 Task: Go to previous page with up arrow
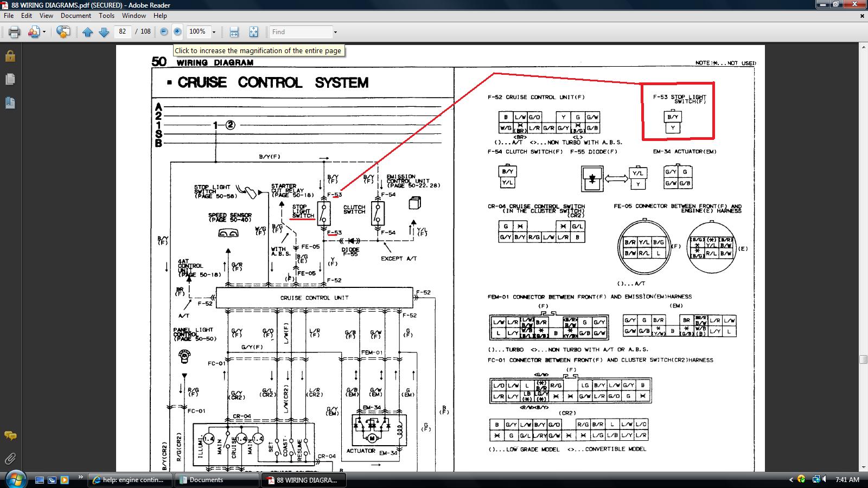88,32
